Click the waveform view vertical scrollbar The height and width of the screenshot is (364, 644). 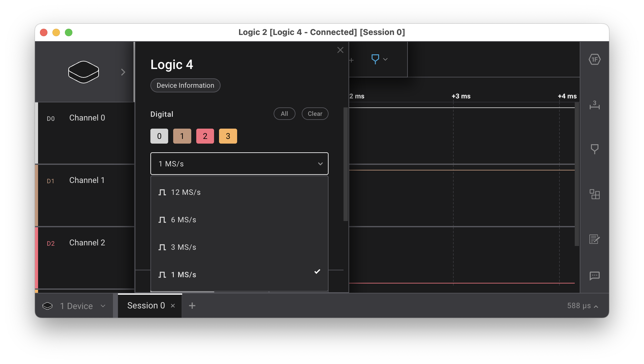[577, 174]
